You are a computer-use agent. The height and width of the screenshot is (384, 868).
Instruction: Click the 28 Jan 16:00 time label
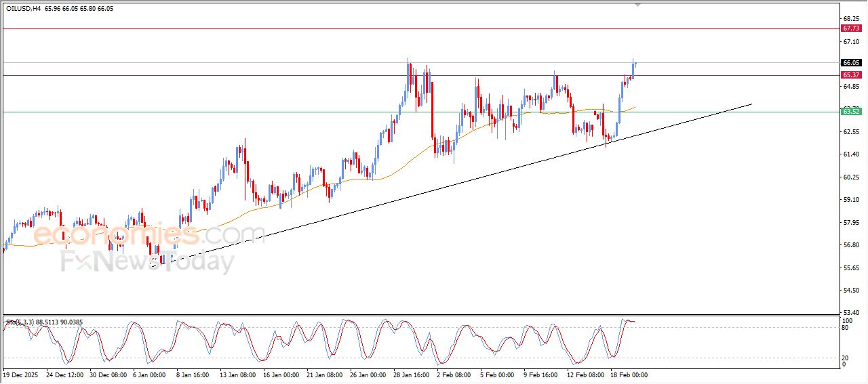pyautogui.click(x=412, y=374)
